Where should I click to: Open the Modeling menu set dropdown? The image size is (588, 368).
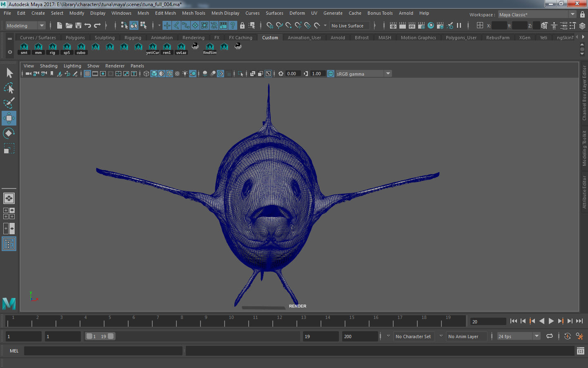[x=25, y=26]
